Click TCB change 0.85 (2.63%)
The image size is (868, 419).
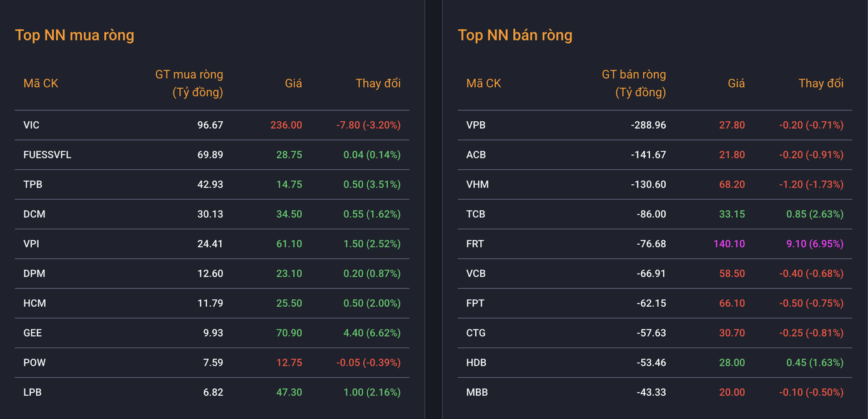815,214
